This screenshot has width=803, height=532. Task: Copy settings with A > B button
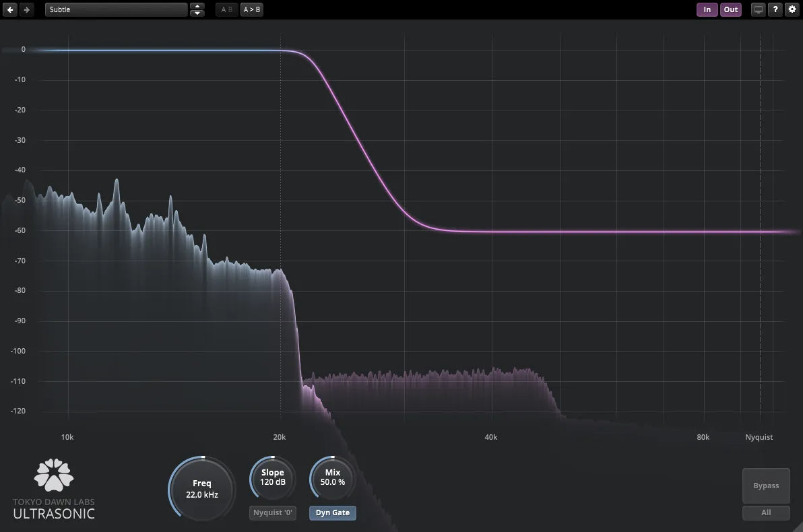click(x=252, y=9)
